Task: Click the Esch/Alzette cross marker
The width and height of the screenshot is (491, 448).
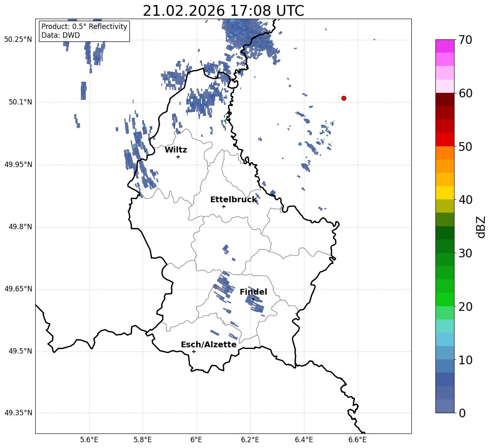Action: pos(194,351)
